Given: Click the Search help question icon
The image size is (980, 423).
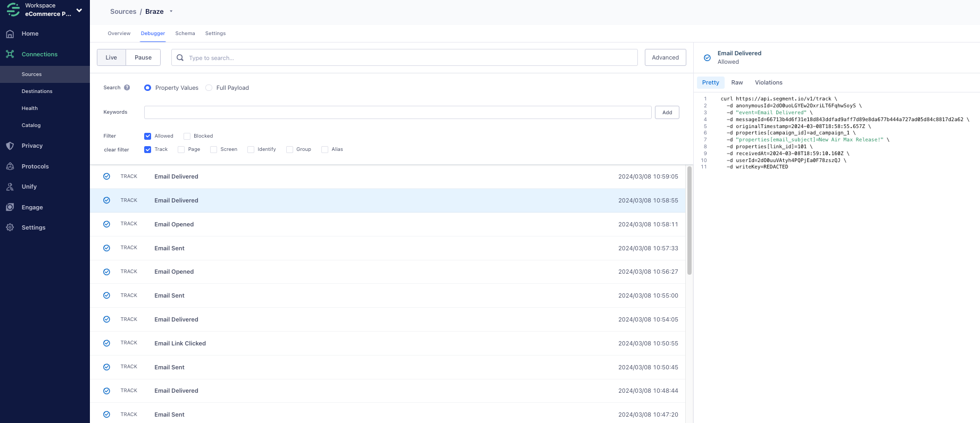Looking at the screenshot, I should pyautogui.click(x=127, y=88).
